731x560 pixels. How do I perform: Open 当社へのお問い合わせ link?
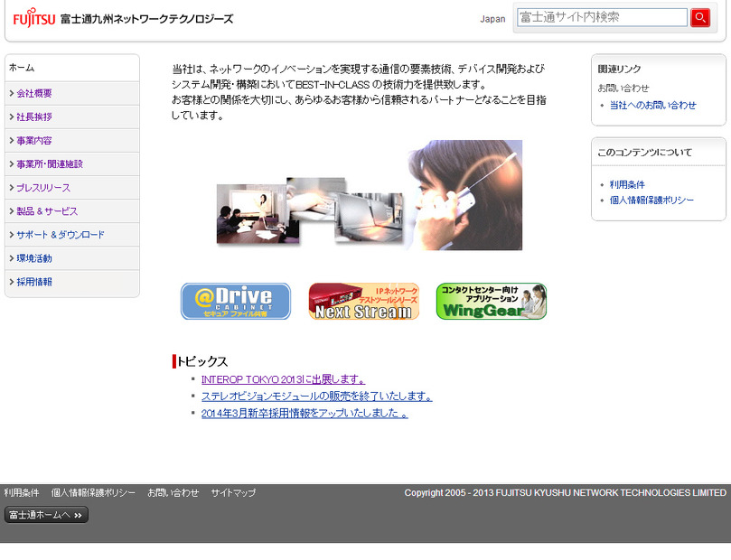652,106
